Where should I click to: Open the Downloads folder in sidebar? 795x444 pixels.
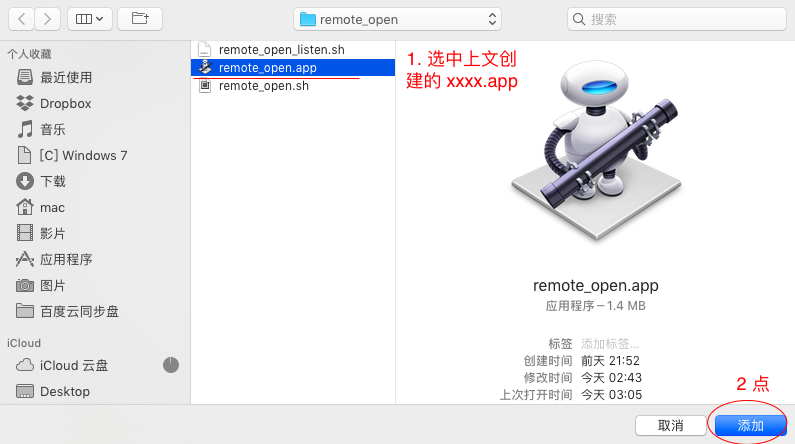coord(52,181)
